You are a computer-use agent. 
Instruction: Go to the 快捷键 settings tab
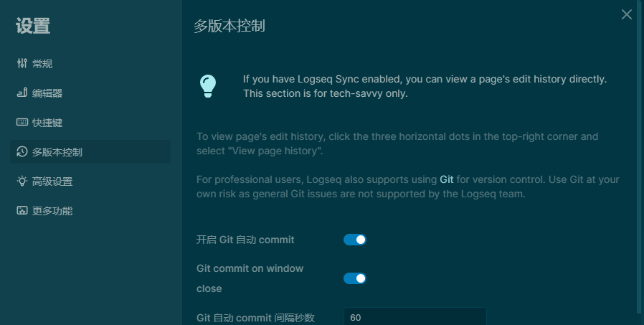coord(47,123)
